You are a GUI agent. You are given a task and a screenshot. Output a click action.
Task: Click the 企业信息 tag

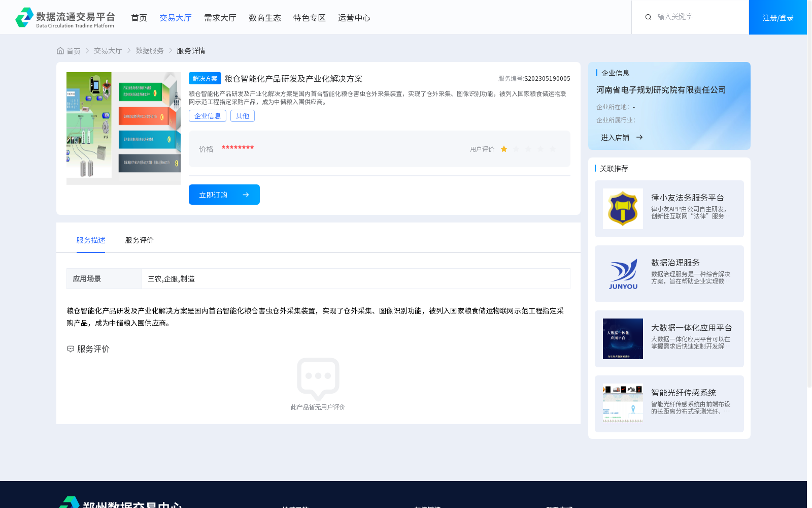(x=208, y=116)
